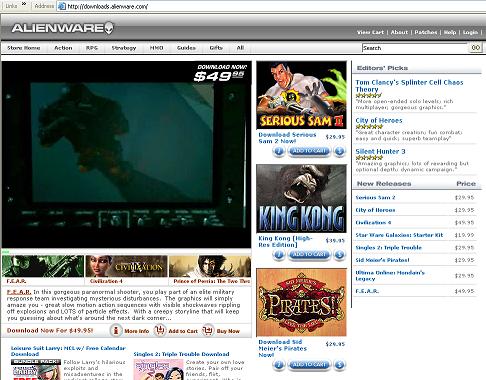486x380 pixels.
Task: Click the dollar icon under Serious Sam 2
Action: pos(339,151)
